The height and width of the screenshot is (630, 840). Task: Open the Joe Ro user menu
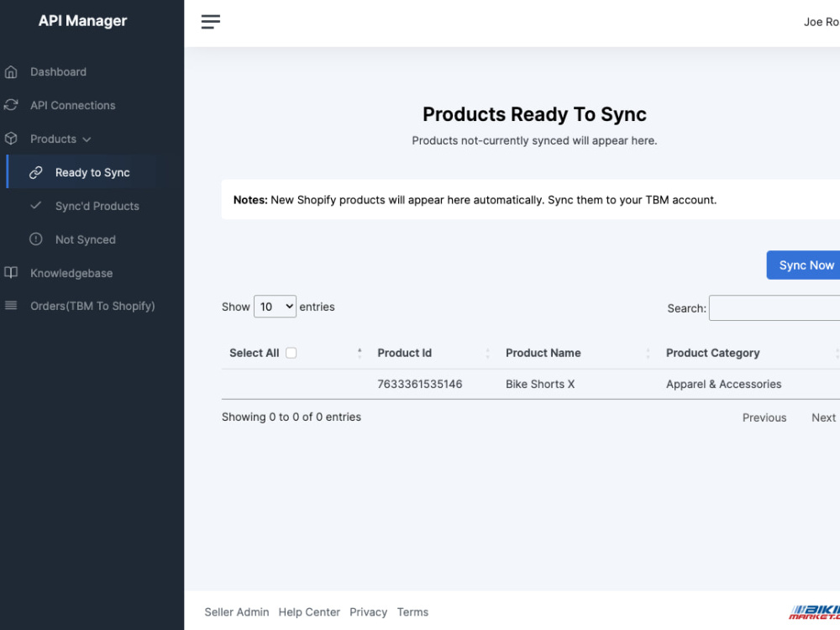[822, 22]
